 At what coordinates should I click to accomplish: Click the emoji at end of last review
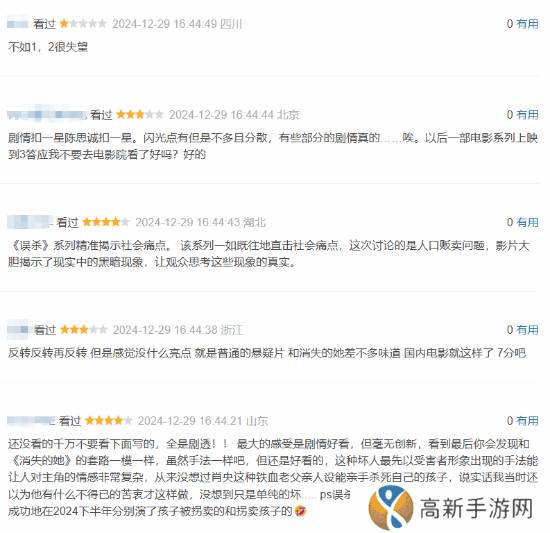[300, 511]
